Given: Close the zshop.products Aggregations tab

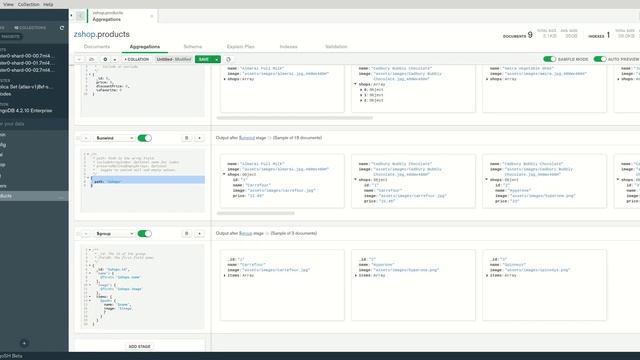Looking at the screenshot, I should click(x=152, y=16).
